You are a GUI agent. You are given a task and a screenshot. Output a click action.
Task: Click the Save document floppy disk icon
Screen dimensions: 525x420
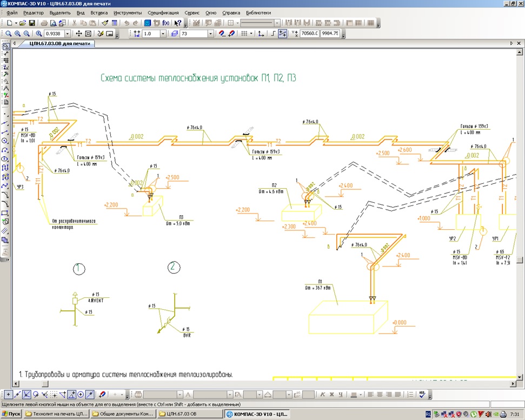[32, 23]
